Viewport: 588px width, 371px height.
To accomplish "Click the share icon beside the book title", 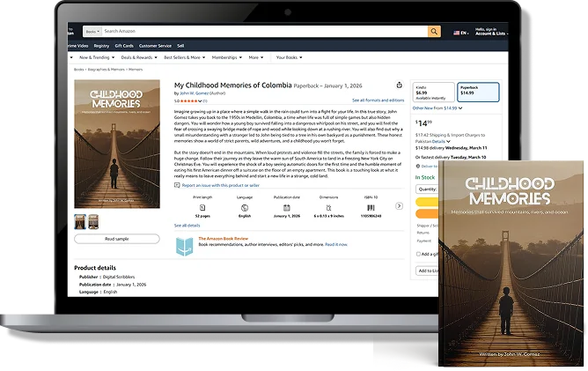I will [x=400, y=85].
